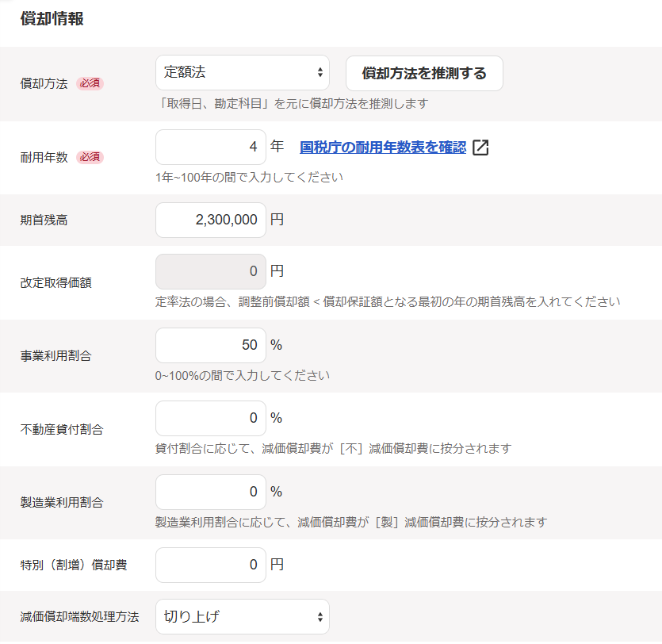The width and height of the screenshot is (662, 644).
Task: Focus the 耐用年数 years input field
Action: [211, 147]
